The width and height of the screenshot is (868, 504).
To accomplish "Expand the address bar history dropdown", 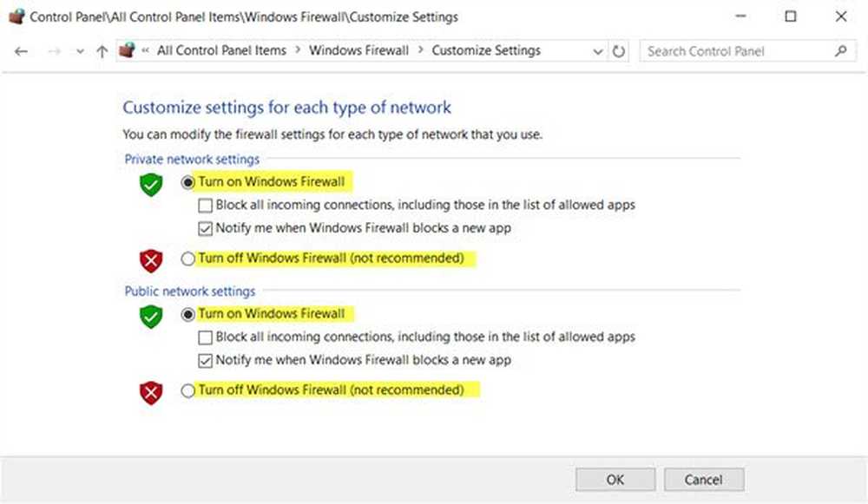I will [x=598, y=51].
